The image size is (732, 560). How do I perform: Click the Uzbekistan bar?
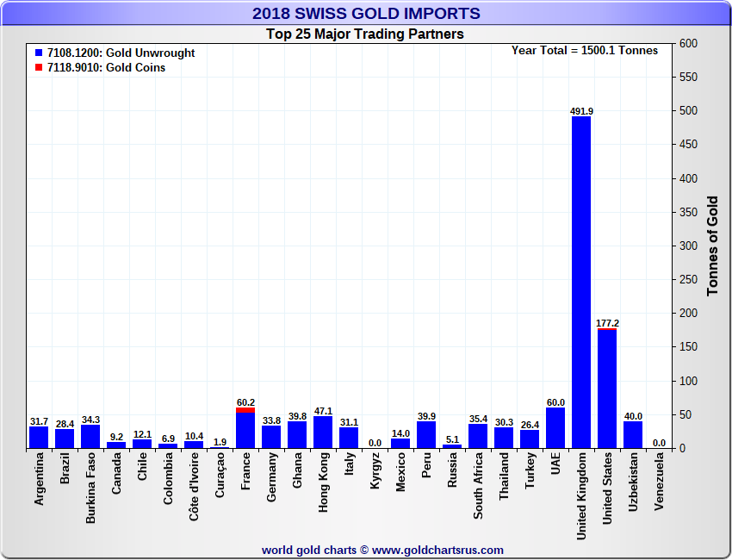coord(633,435)
